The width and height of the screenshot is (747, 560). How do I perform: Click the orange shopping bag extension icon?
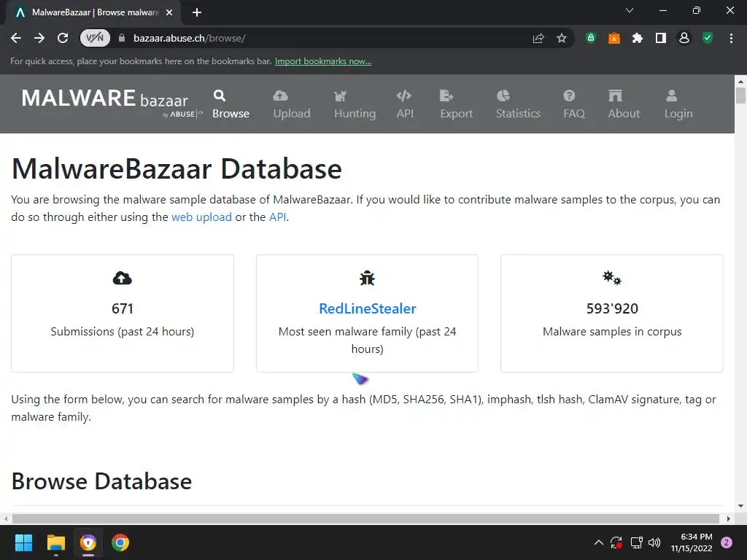614,38
